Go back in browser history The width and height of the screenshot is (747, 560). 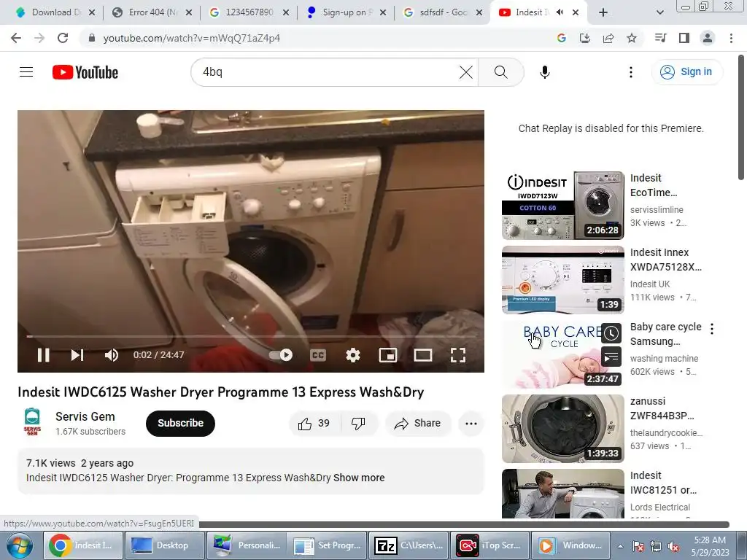pos(16,38)
